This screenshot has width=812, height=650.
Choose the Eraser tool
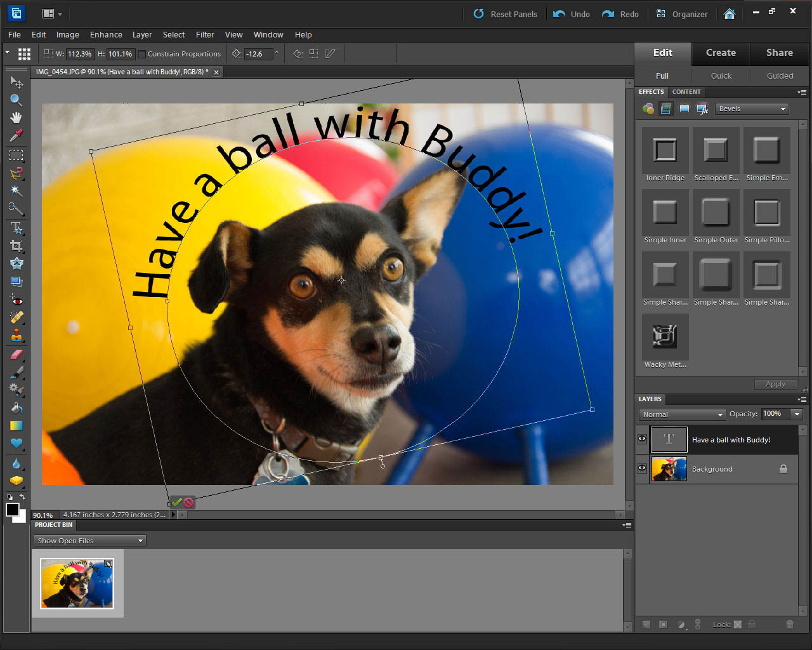[16, 355]
